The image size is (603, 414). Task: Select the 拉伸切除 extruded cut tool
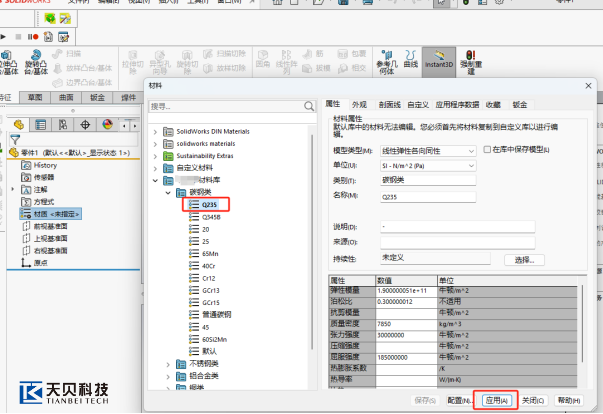tap(133, 62)
